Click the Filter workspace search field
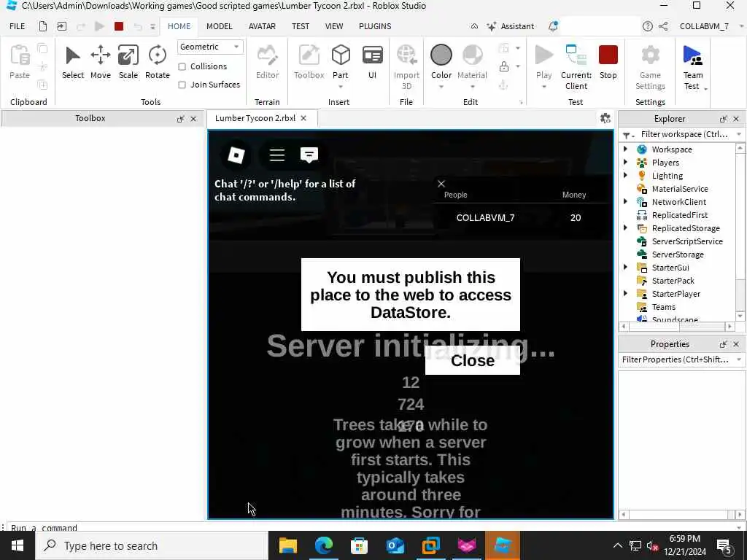The height and width of the screenshot is (560, 747). (684, 134)
